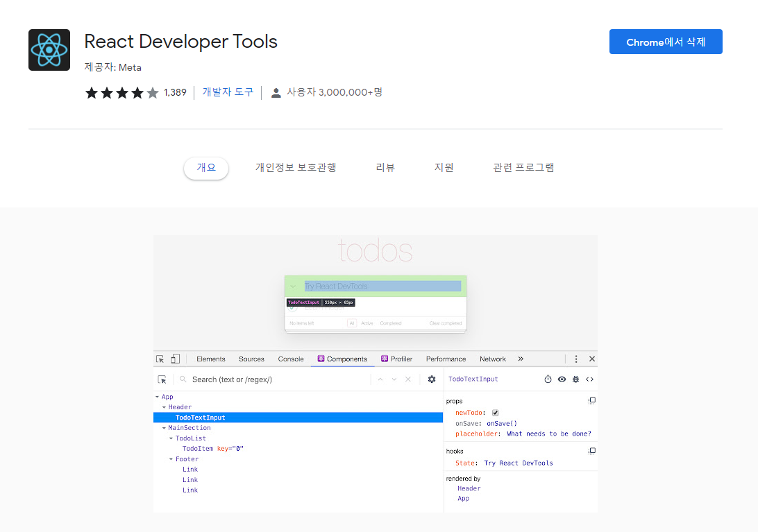The image size is (758, 532).
Task: Open the 개발자 도구 category link
Action: pyautogui.click(x=228, y=92)
